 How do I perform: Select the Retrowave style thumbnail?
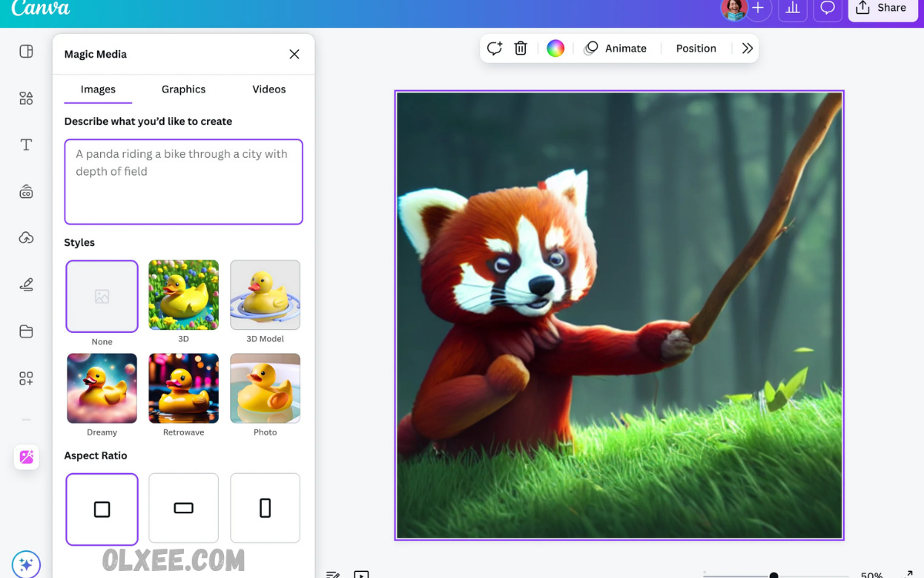tap(183, 388)
